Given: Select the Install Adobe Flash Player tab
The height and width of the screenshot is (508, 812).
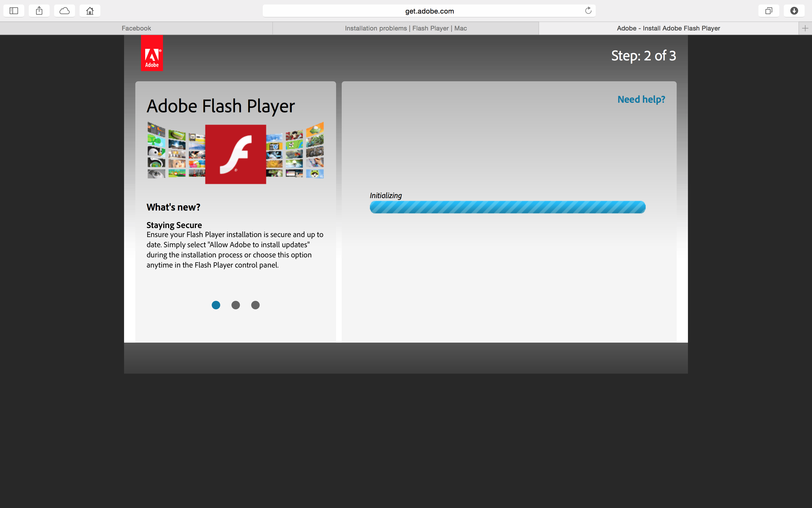Looking at the screenshot, I should [668, 28].
